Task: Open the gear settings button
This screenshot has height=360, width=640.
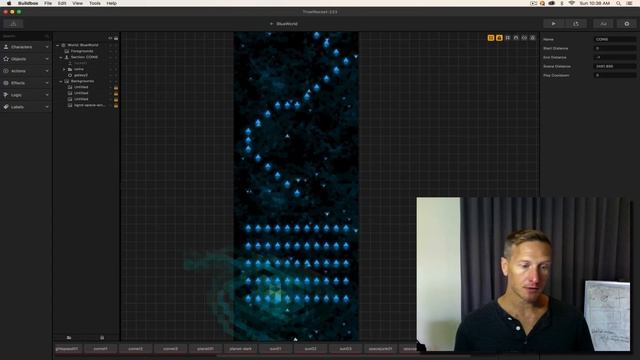Action: (627, 24)
